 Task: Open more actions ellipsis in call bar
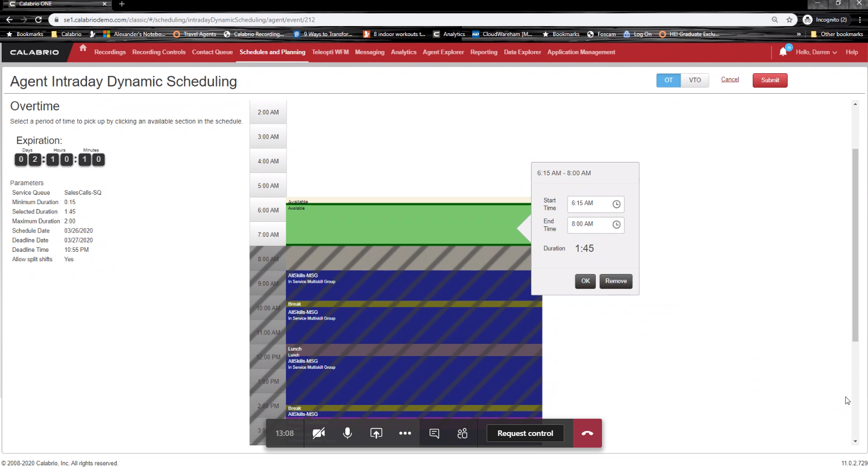(x=405, y=434)
